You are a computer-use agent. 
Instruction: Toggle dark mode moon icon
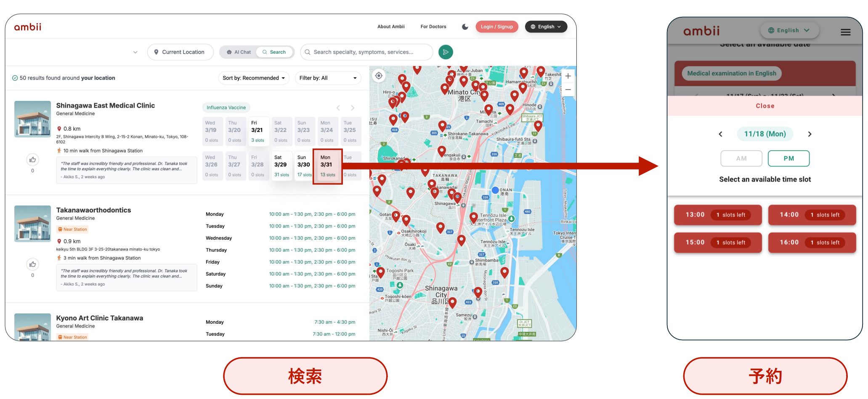pos(465,26)
